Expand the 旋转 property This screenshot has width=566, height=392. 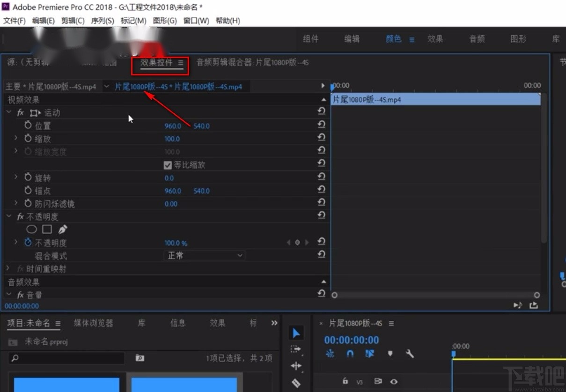[15, 177]
